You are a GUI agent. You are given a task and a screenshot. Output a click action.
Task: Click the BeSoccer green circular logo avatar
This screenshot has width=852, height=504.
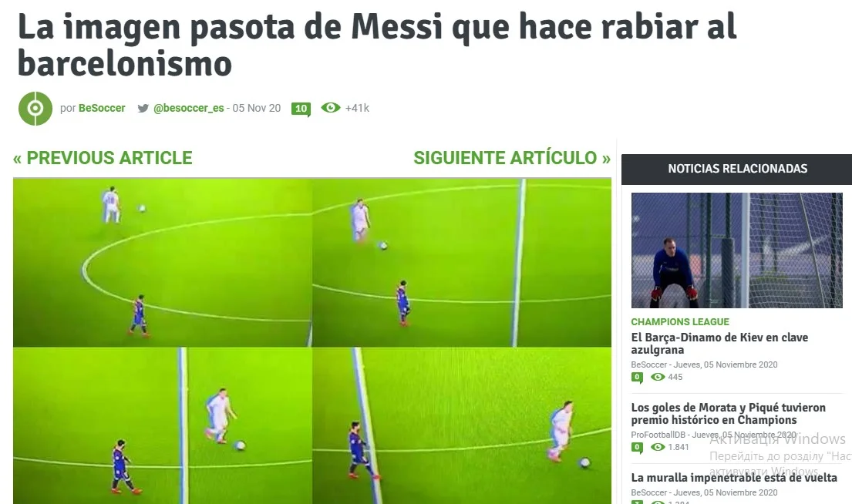35,109
